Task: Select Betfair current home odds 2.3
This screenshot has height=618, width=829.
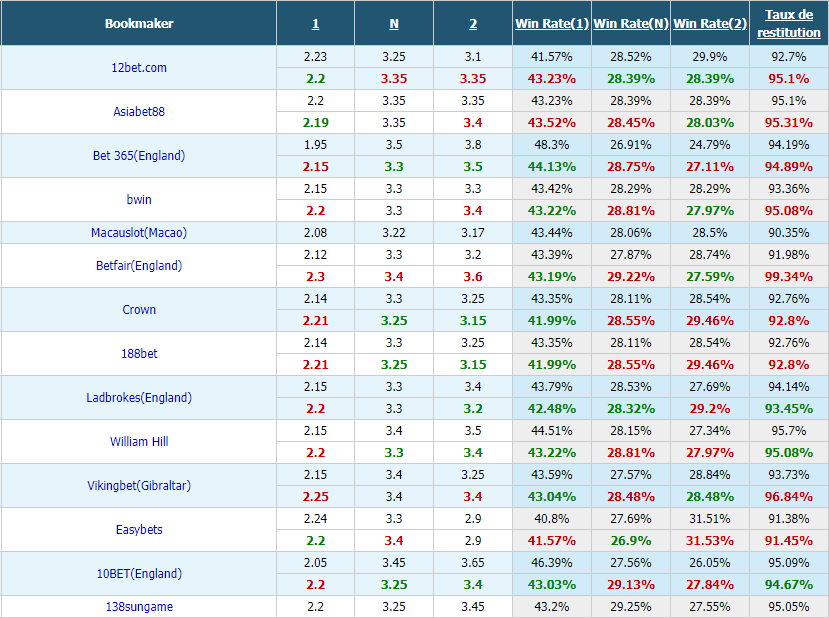Action: [x=315, y=276]
